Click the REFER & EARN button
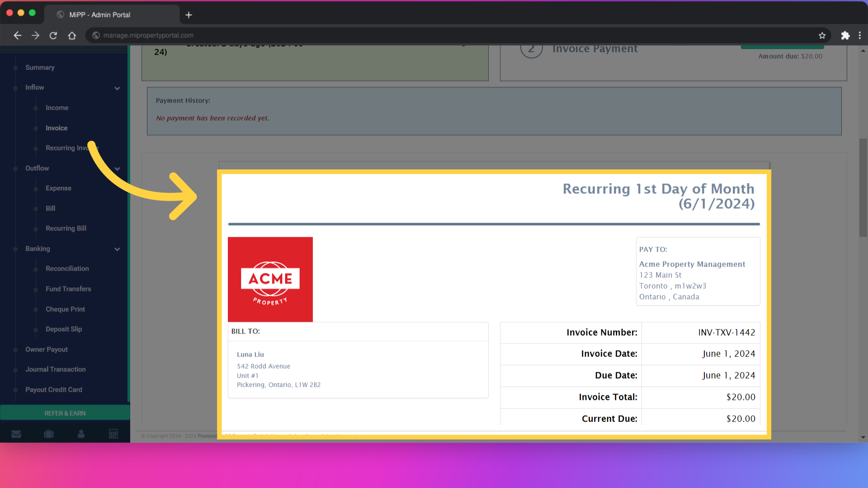This screenshot has height=488, width=868. click(x=65, y=413)
